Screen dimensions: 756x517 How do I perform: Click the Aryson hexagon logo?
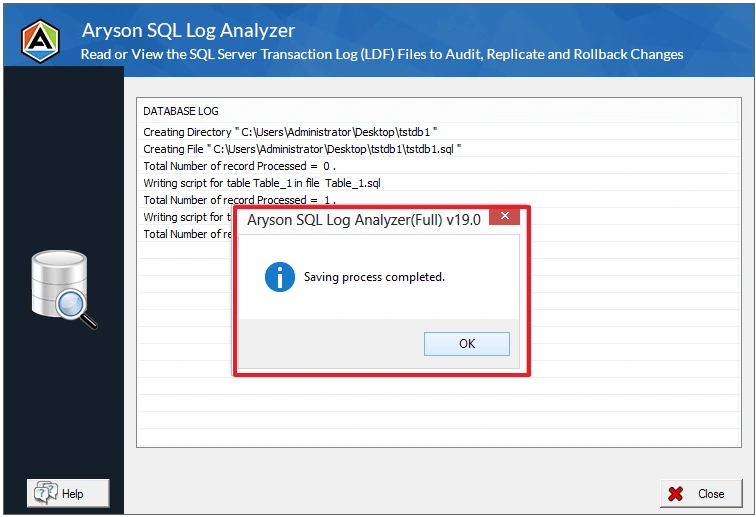(40, 41)
